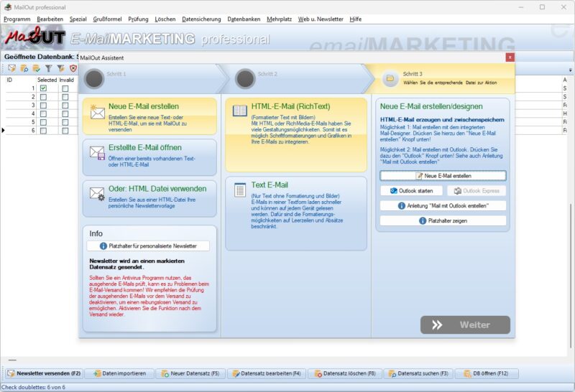Viewport: 575px width, 392px height.
Task: Click 'DB öffnen (F12)' toolbar button
Action: (487, 373)
